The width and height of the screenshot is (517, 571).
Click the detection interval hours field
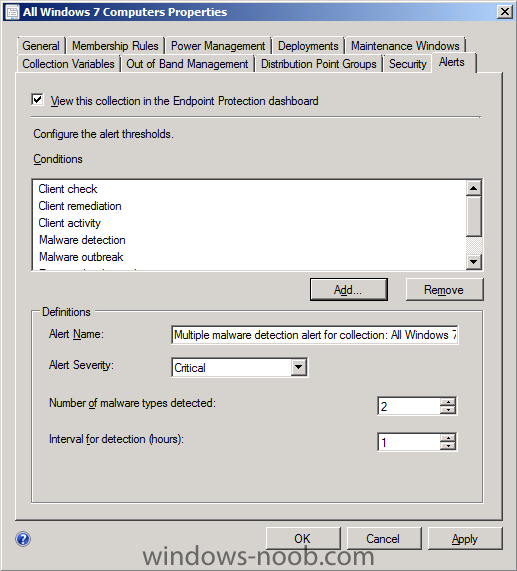pyautogui.click(x=409, y=442)
